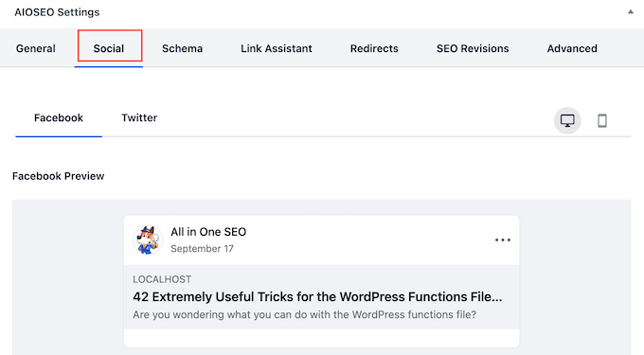Click the three-dot menu on Facebook post

[503, 240]
